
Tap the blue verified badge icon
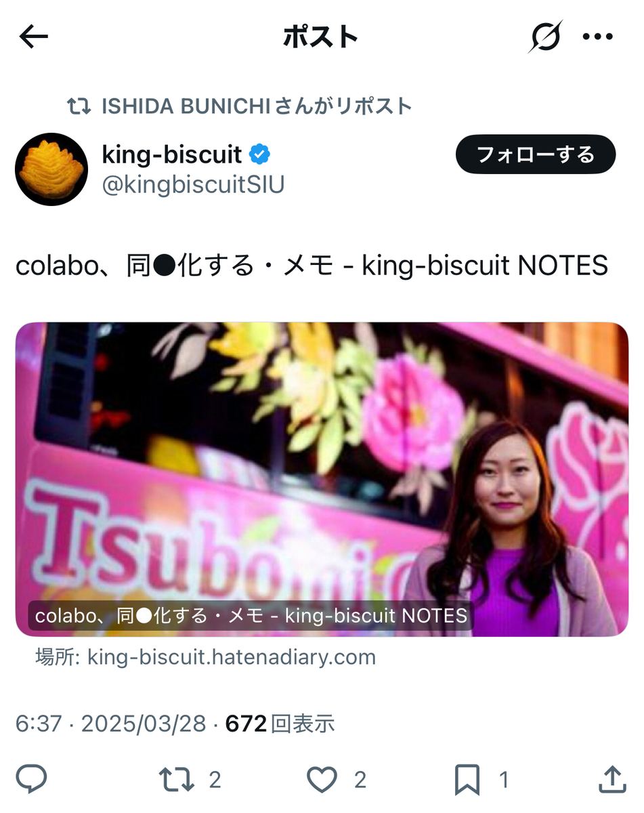click(260, 155)
